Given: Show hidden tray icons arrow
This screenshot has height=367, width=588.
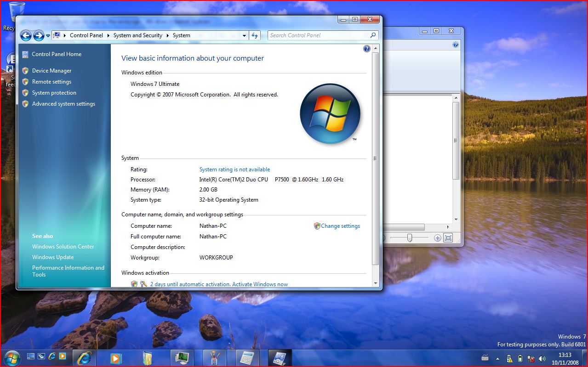Looking at the screenshot, I should (x=497, y=358).
